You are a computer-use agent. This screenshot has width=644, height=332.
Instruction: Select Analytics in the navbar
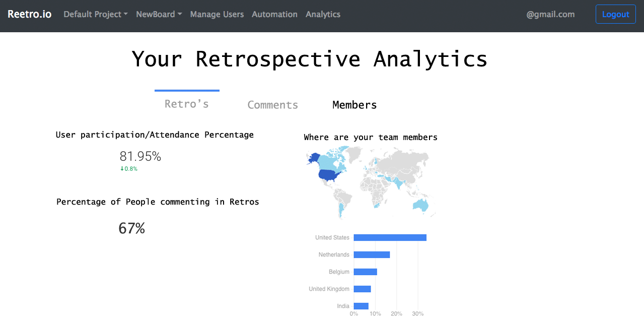(323, 14)
